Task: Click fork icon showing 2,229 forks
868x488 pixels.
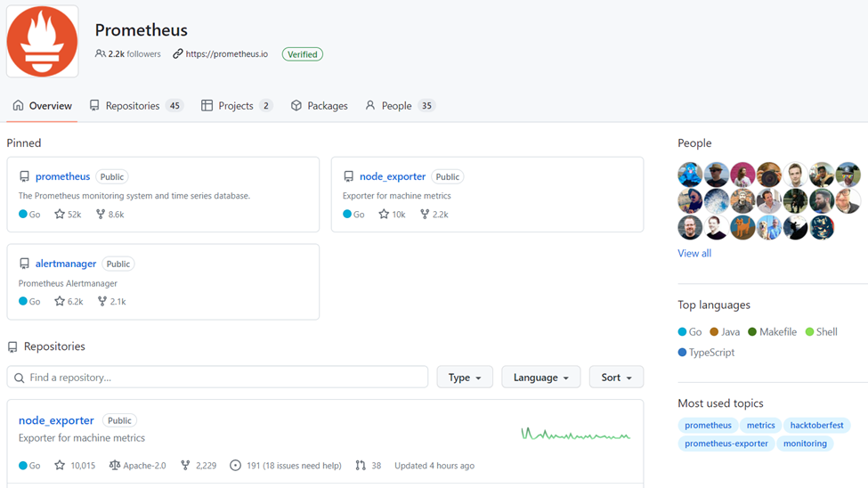Action: point(185,466)
